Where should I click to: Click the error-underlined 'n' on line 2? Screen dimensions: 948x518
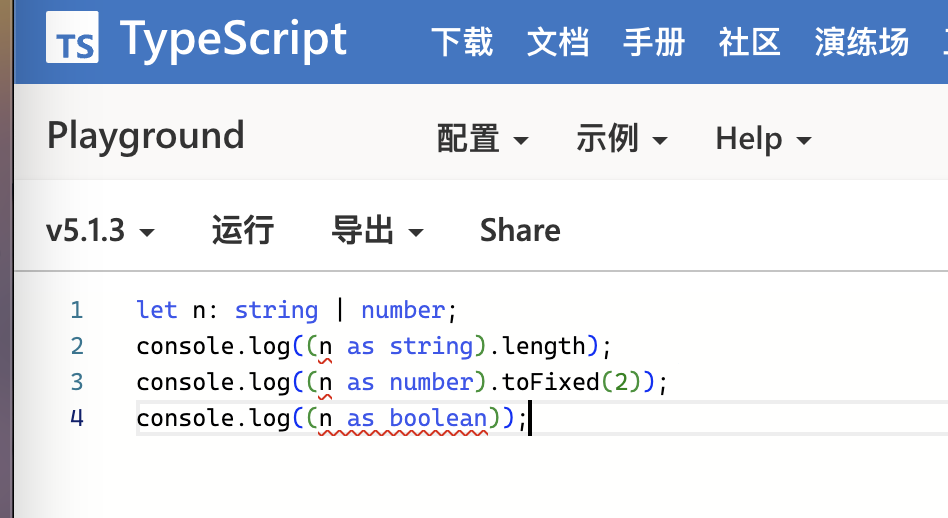(325, 347)
